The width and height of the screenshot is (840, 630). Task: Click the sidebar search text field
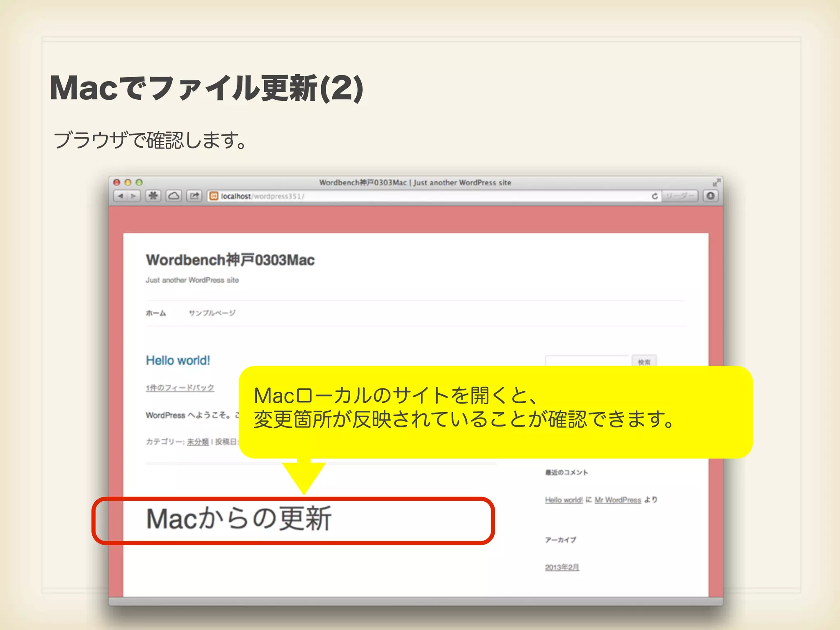click(x=587, y=361)
